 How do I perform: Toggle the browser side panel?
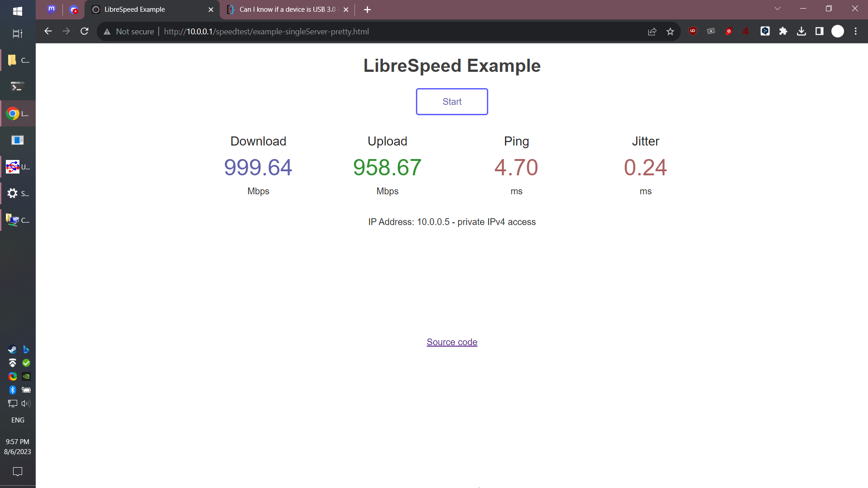coord(819,31)
